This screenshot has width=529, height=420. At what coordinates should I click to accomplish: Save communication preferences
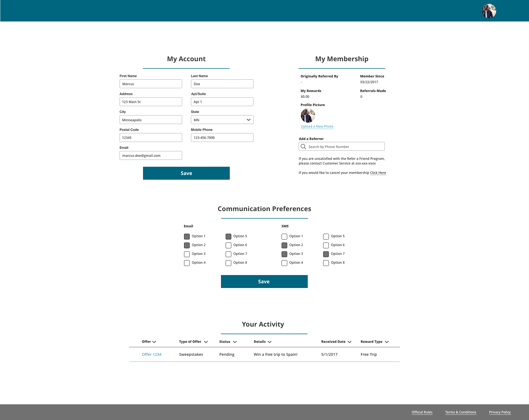pyautogui.click(x=264, y=281)
